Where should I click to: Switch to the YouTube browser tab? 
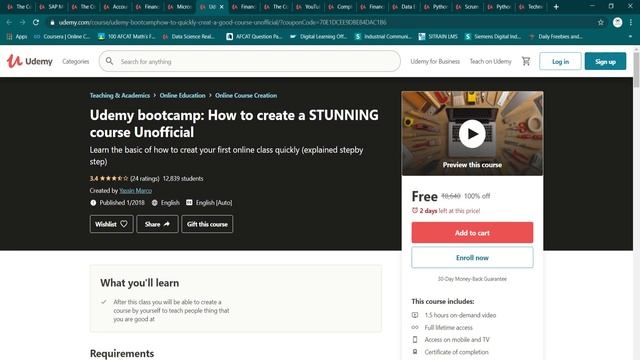point(308,7)
